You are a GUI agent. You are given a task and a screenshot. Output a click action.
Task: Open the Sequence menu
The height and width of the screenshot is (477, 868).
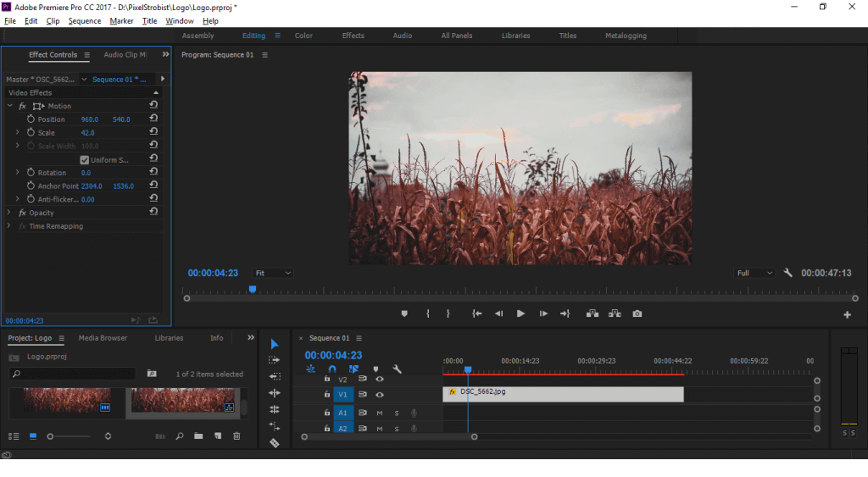pyautogui.click(x=85, y=21)
